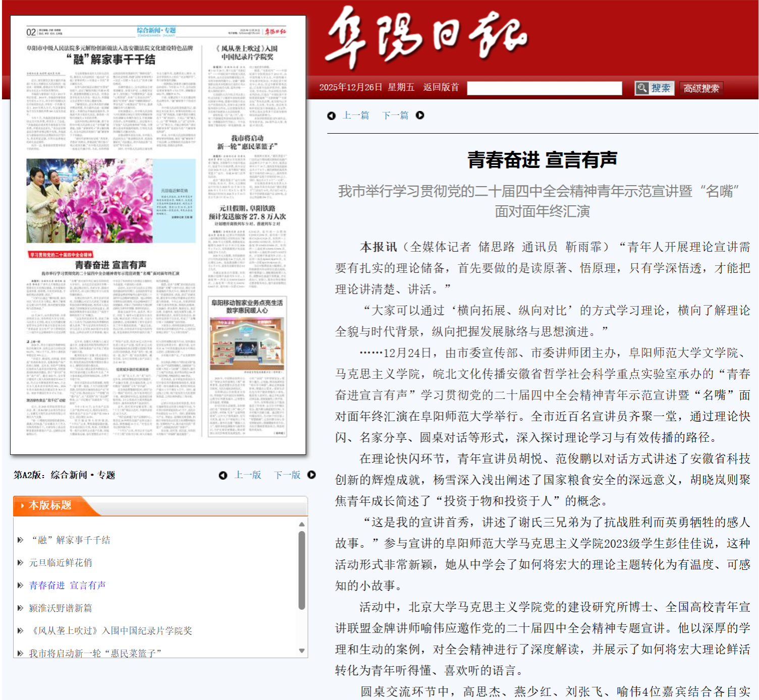759x700 pixels.
Task: Go to 返回版首 link
Action: coord(441,87)
